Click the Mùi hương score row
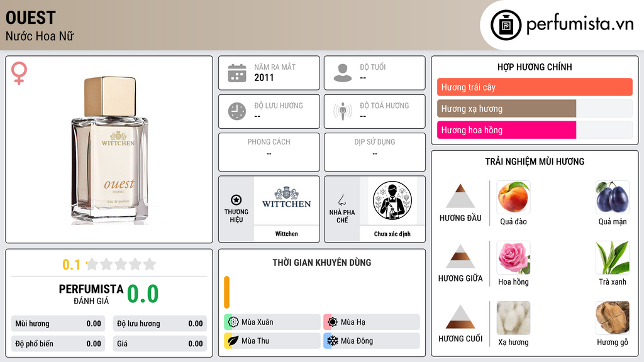The width and height of the screenshot is (644, 362). [x=58, y=324]
